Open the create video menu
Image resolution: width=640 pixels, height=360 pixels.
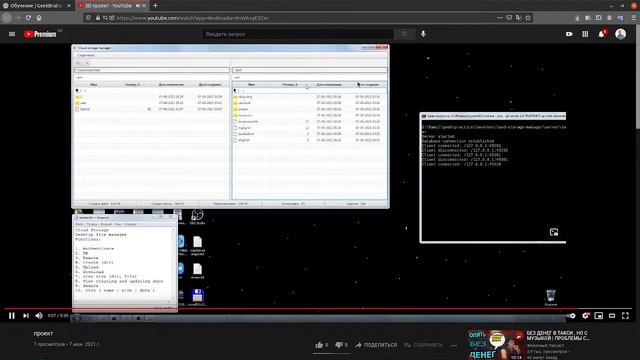(569, 34)
